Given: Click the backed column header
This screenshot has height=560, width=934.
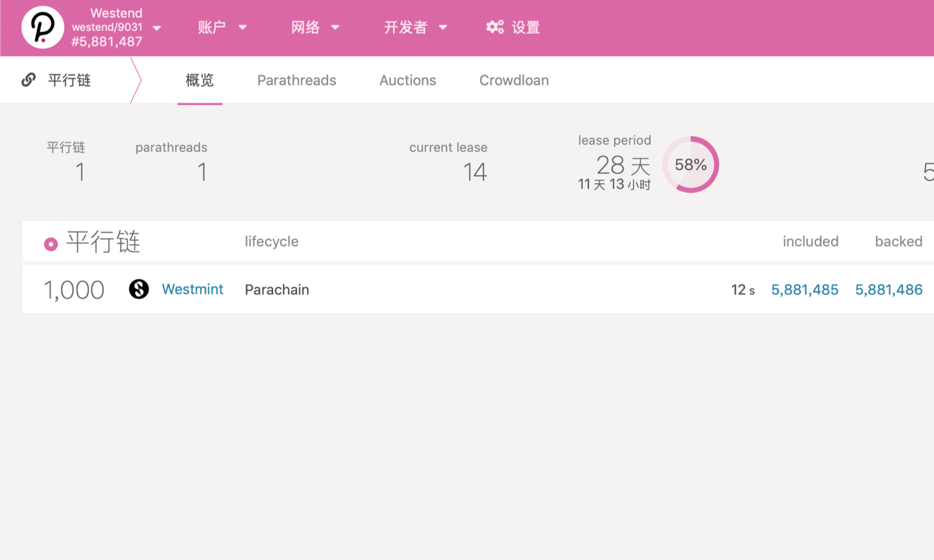Looking at the screenshot, I should pyautogui.click(x=899, y=242).
